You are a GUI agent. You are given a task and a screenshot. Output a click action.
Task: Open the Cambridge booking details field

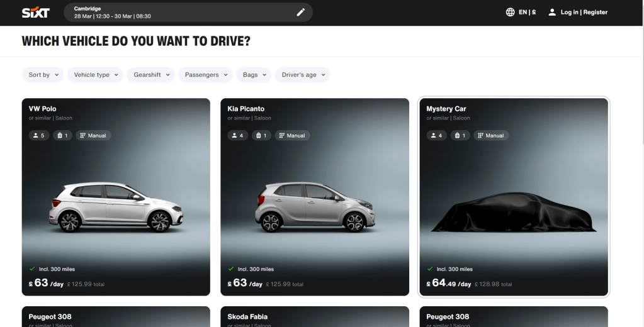click(x=188, y=13)
